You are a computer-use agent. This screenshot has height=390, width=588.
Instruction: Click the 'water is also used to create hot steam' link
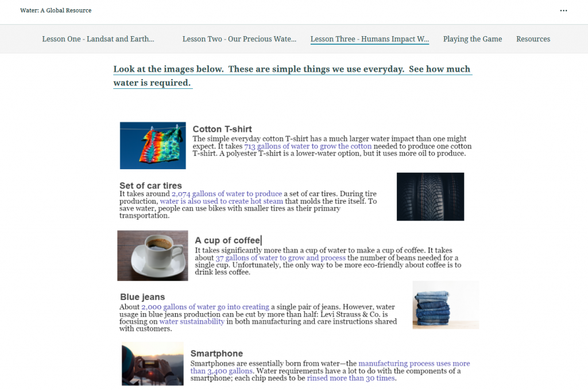coord(222,201)
